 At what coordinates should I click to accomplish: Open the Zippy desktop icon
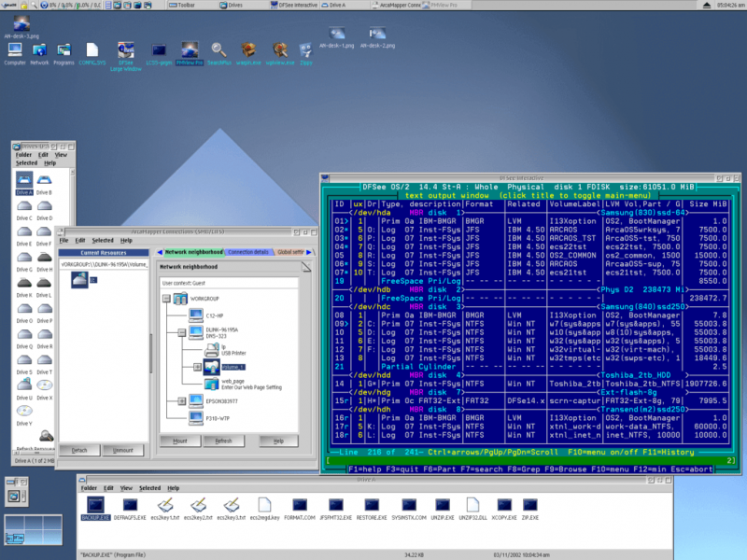306,53
